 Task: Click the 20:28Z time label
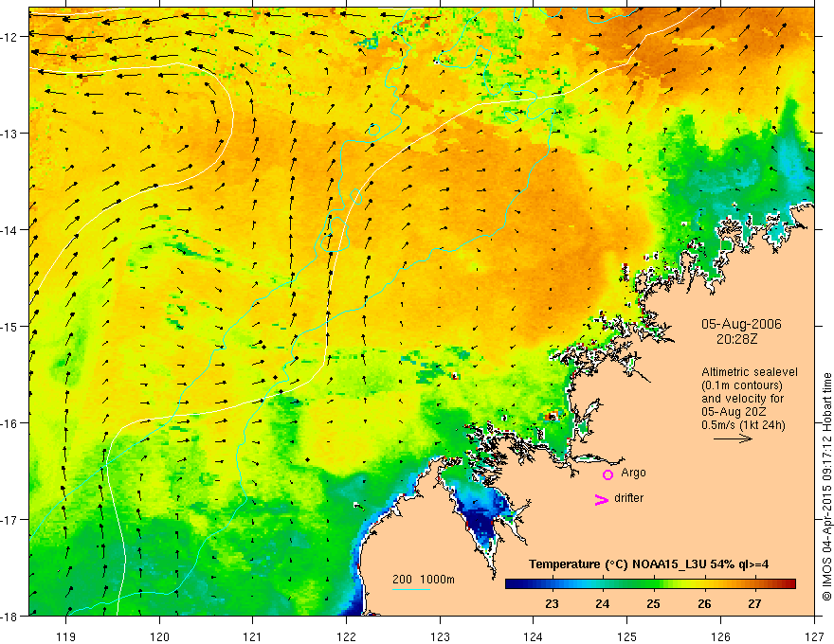pos(736,338)
